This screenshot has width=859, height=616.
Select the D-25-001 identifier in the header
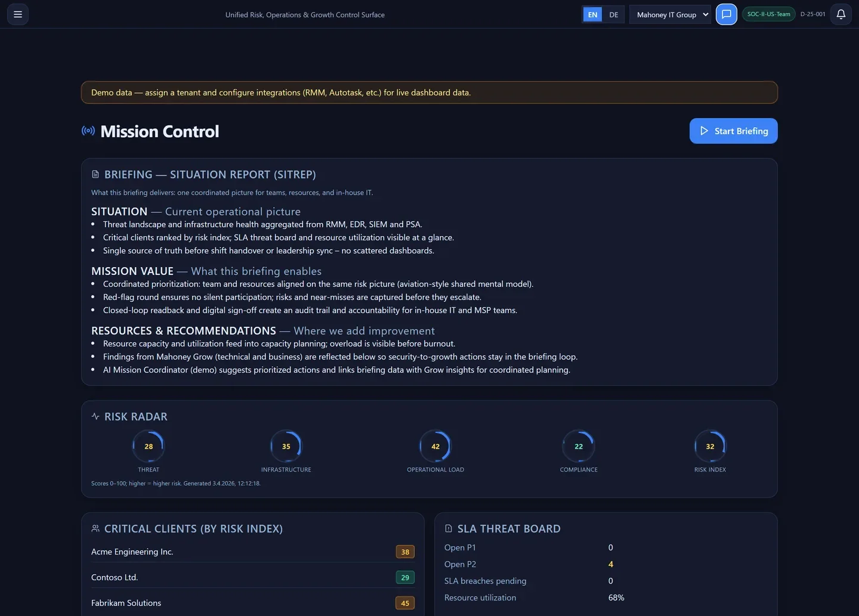click(812, 14)
